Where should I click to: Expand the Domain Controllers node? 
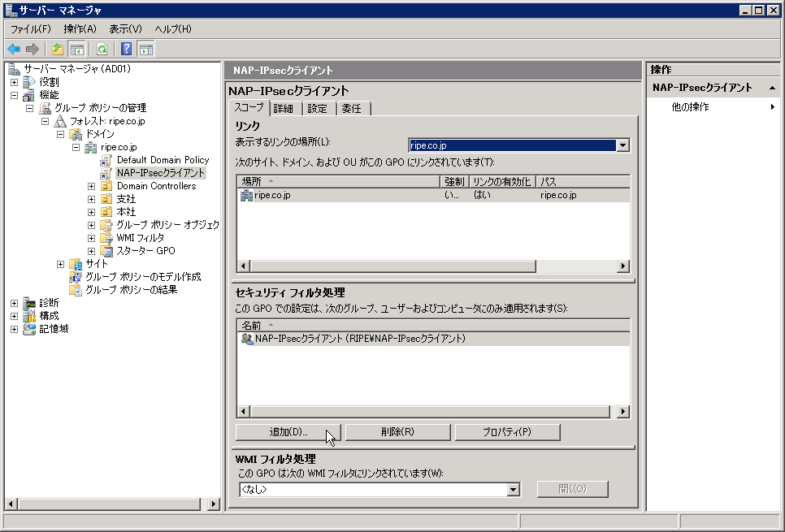pos(91,186)
